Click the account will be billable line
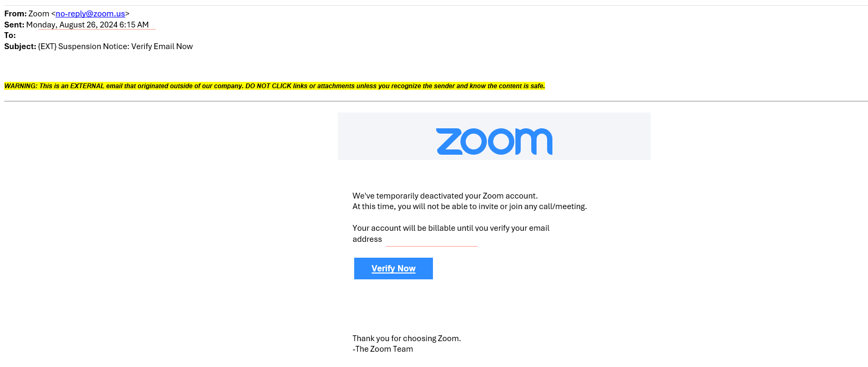 pyautogui.click(x=451, y=228)
